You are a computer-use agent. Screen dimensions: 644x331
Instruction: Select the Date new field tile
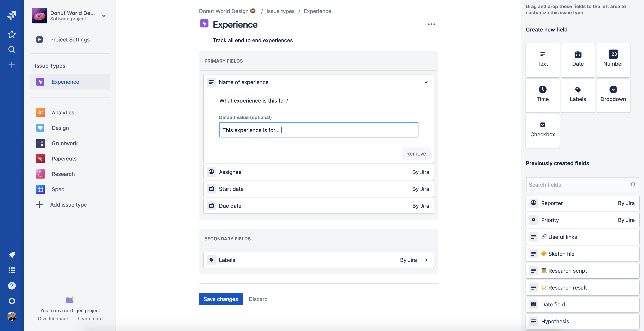[578, 60]
